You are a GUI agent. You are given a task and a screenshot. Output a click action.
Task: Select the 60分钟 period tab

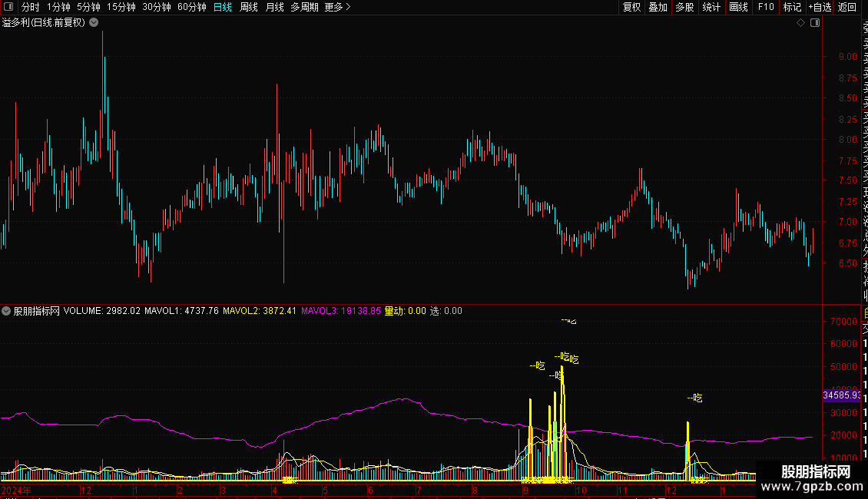click(192, 7)
